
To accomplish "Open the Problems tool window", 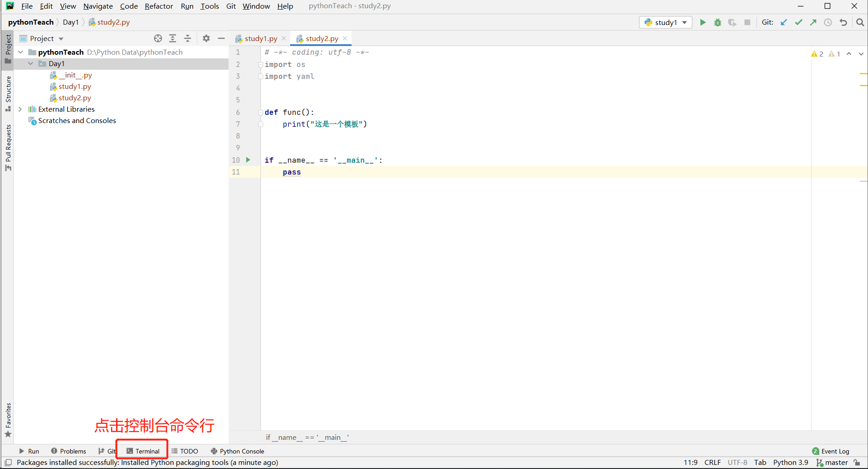I will 68,451.
